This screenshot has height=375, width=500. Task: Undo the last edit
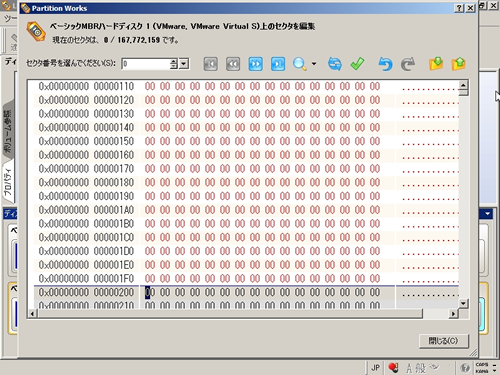pos(385,64)
